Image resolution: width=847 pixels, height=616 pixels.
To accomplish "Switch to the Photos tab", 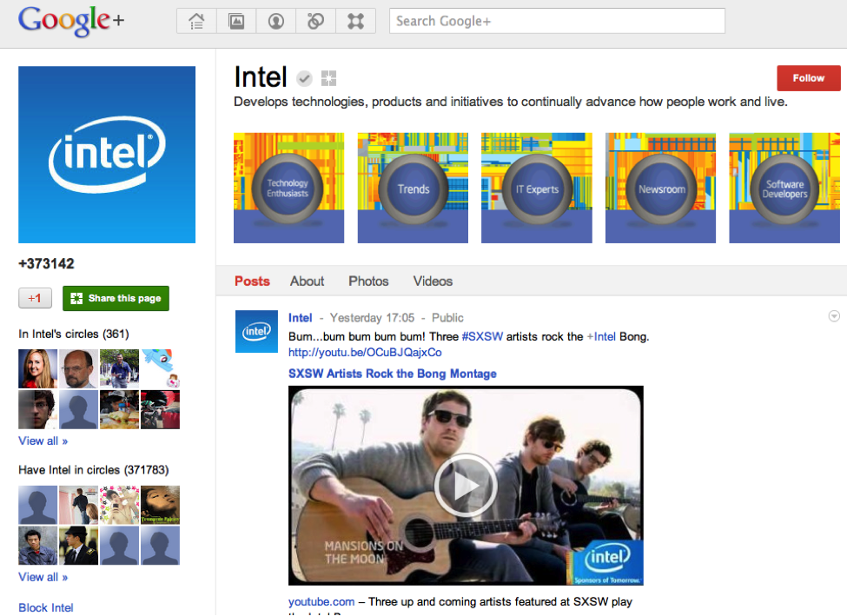I will (x=368, y=281).
